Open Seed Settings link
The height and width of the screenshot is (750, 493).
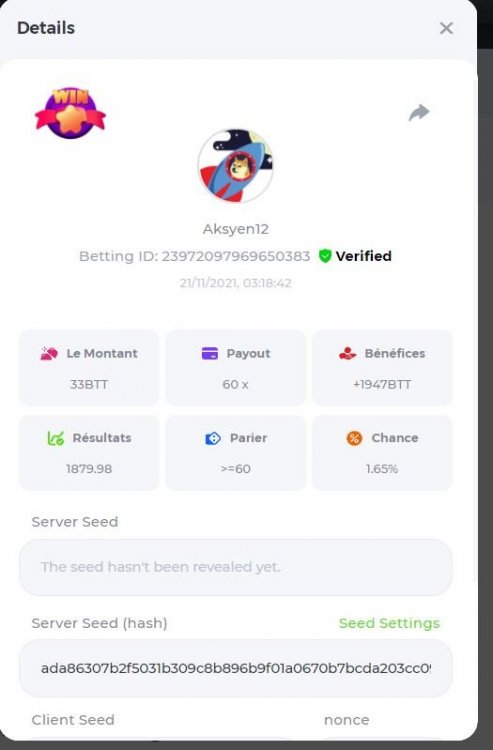pos(389,623)
